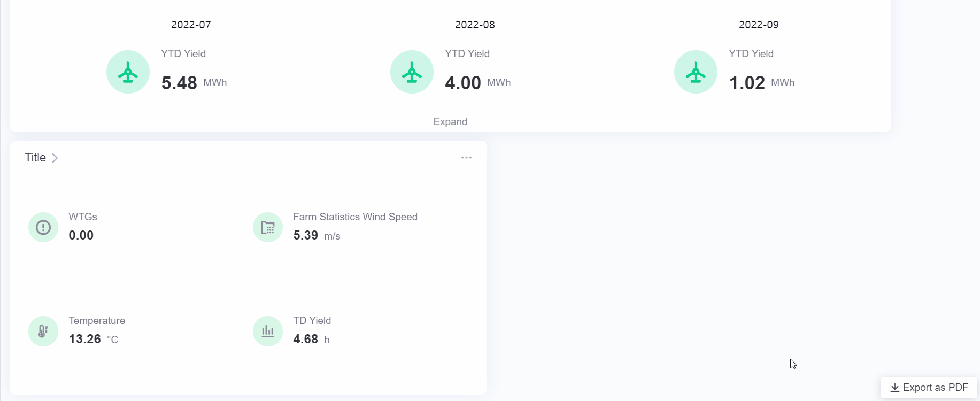Viewport: 980px width, 401px height.
Task: Click the Export as PDF button
Action: click(929, 388)
